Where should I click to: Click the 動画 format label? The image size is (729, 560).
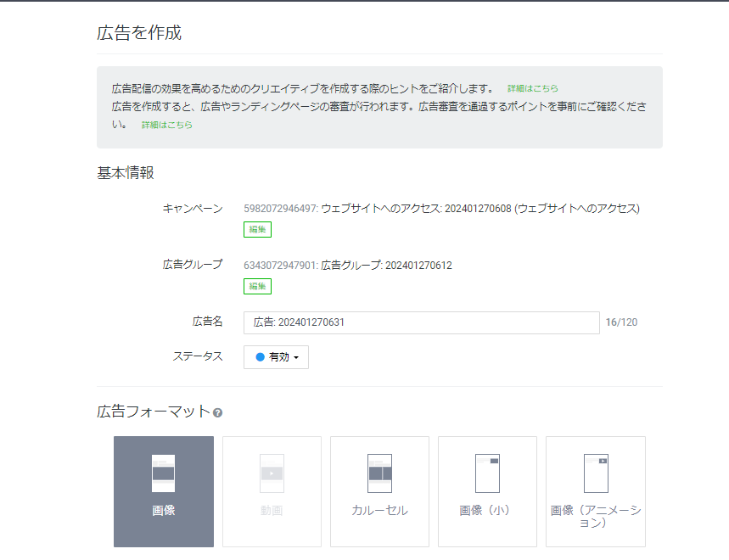point(272,511)
